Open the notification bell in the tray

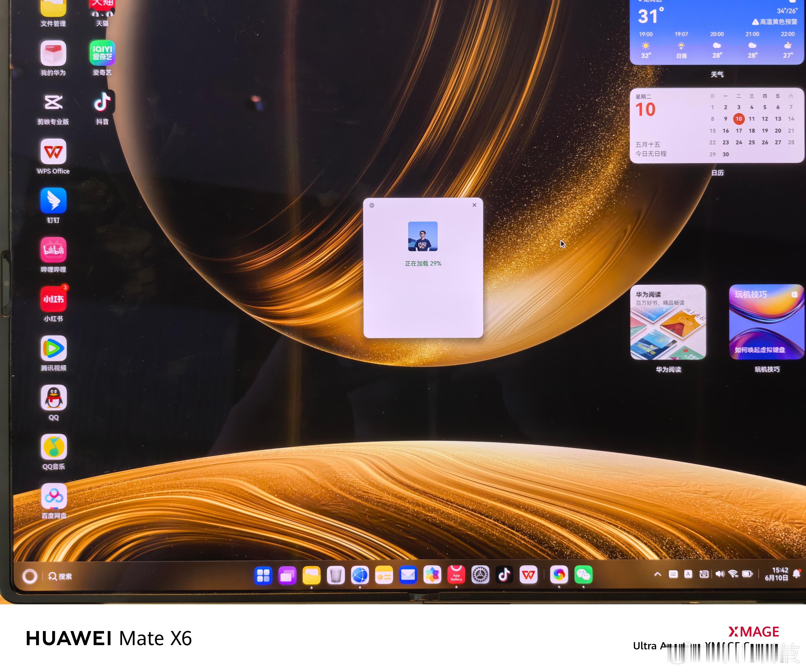pyautogui.click(x=797, y=574)
